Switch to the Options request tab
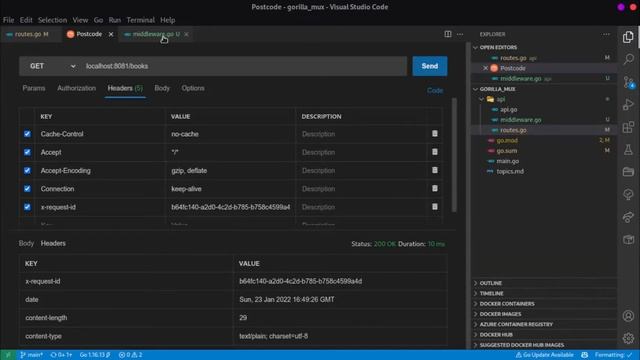The height and width of the screenshot is (360, 640). coord(193,88)
